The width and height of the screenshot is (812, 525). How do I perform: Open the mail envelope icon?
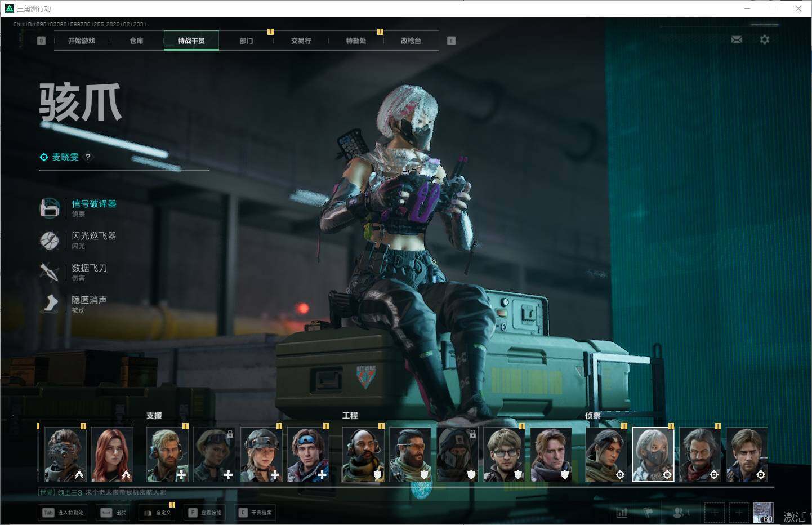pos(737,39)
